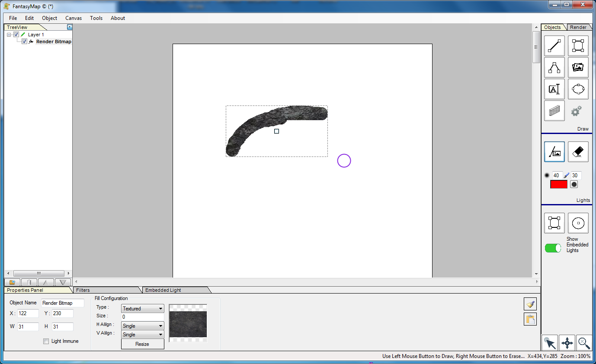This screenshot has height=364, width=596.
Task: Open the About menu
Action: 118,18
